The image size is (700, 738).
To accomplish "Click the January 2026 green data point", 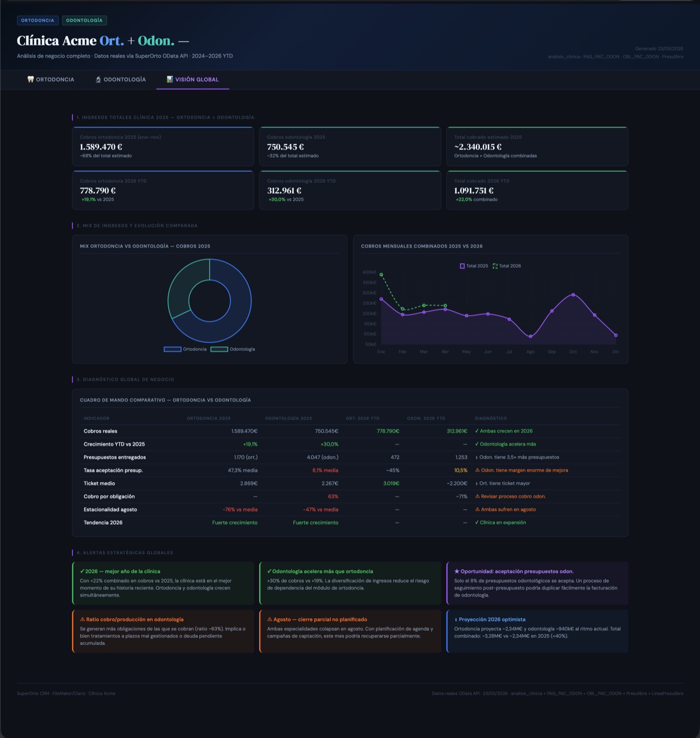I will pyautogui.click(x=381, y=274).
